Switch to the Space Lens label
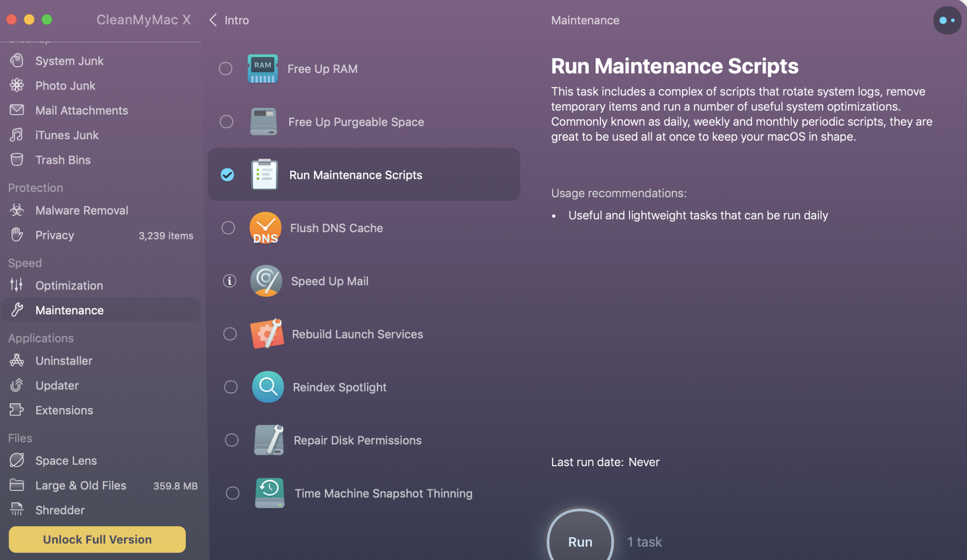This screenshot has height=560, width=967. [66, 460]
